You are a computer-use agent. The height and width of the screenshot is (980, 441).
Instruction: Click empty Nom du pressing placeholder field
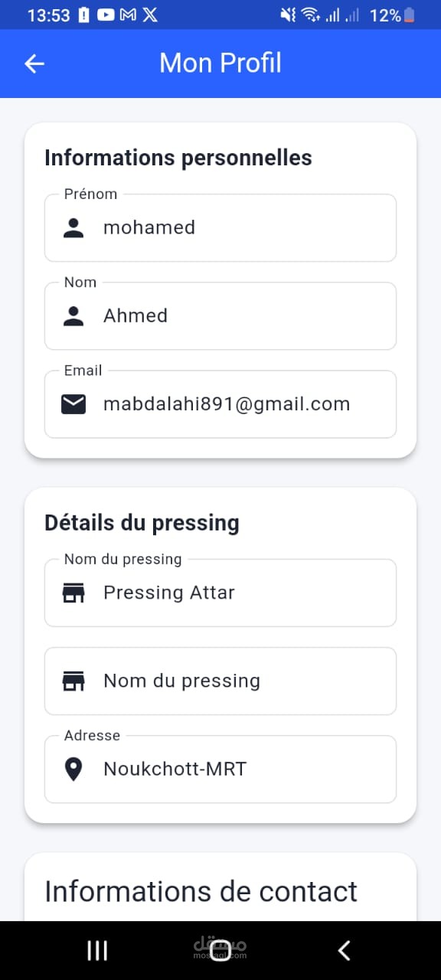tap(220, 681)
